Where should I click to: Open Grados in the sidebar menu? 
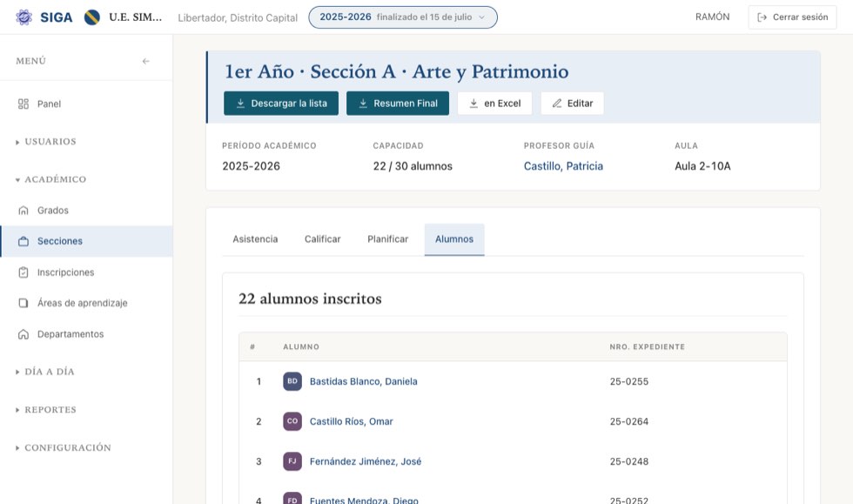pos(86,210)
